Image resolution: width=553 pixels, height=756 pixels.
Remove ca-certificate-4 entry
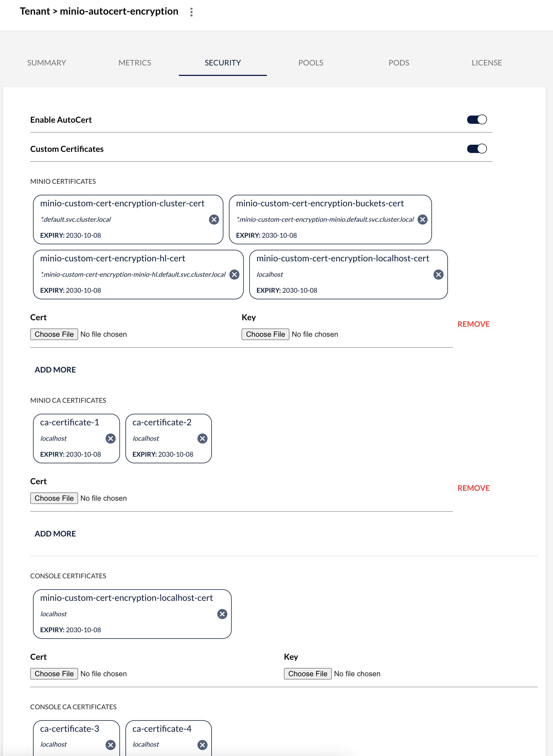coord(202,745)
